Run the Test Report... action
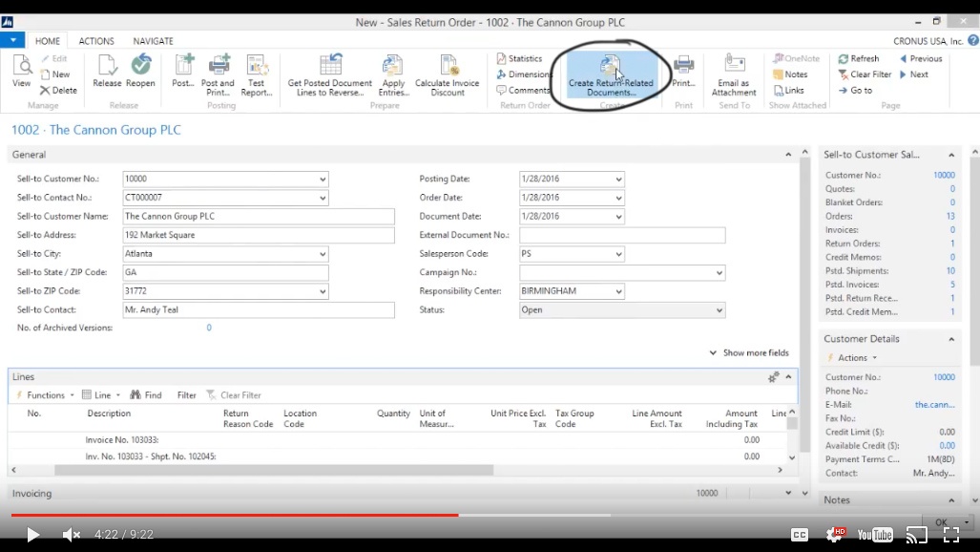 coord(257,75)
